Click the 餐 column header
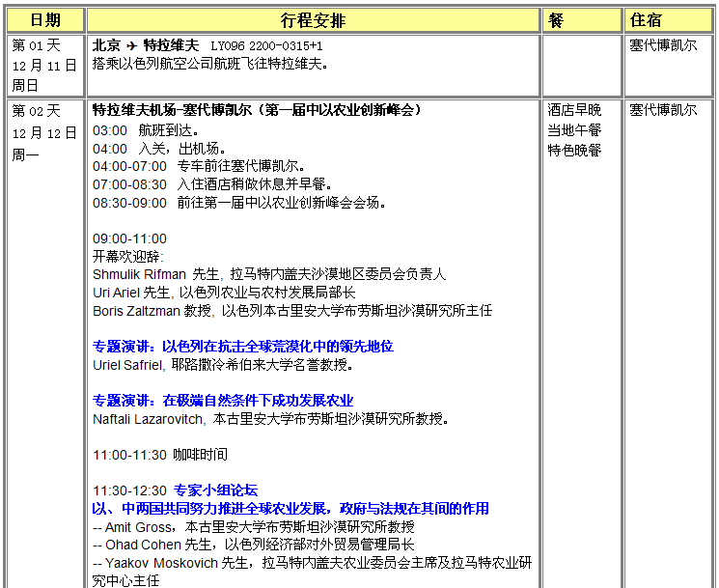The image size is (719, 588). (x=556, y=20)
